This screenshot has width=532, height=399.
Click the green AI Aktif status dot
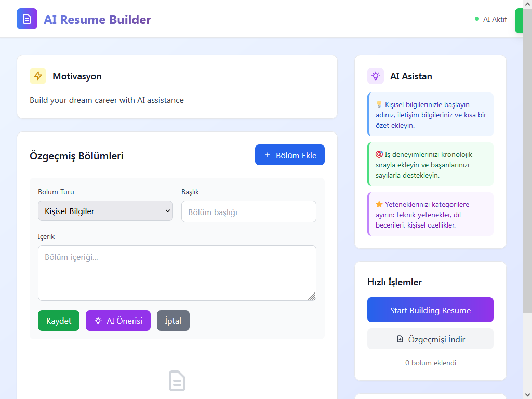(477, 19)
